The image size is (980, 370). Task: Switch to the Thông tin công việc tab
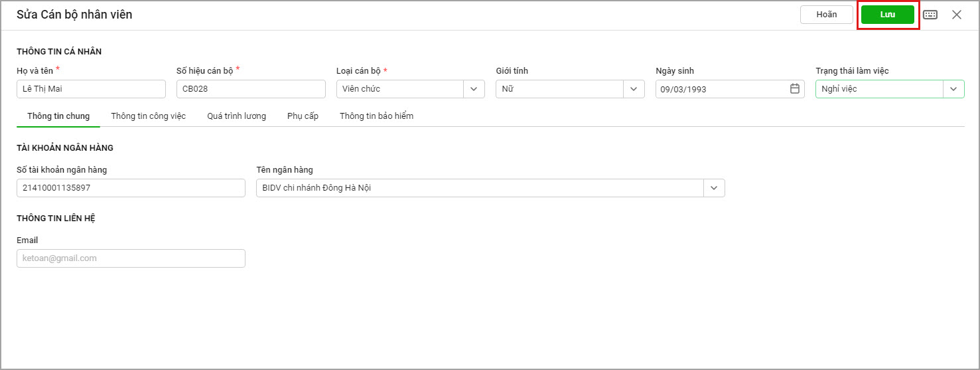[x=149, y=116]
